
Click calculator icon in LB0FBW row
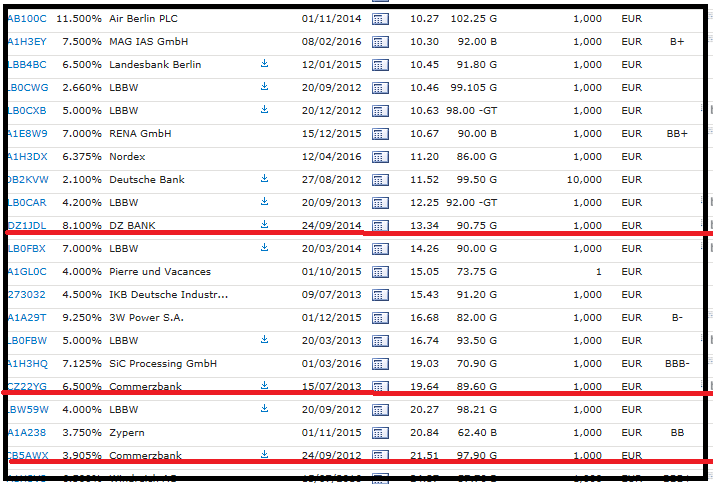[380, 341]
